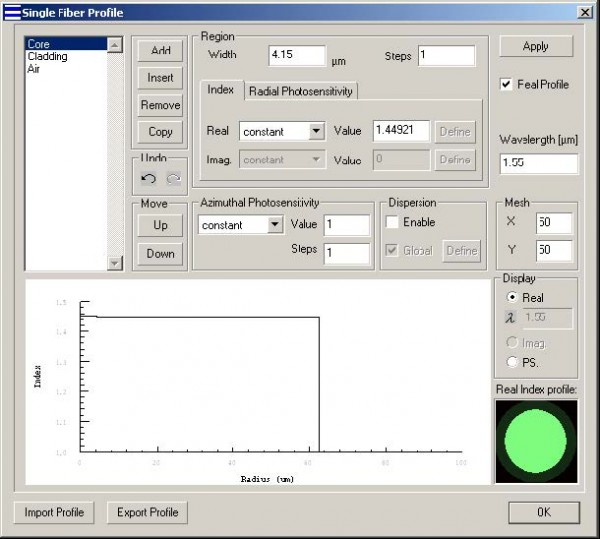
Task: Click Define button for Imag. index
Action: tap(455, 160)
